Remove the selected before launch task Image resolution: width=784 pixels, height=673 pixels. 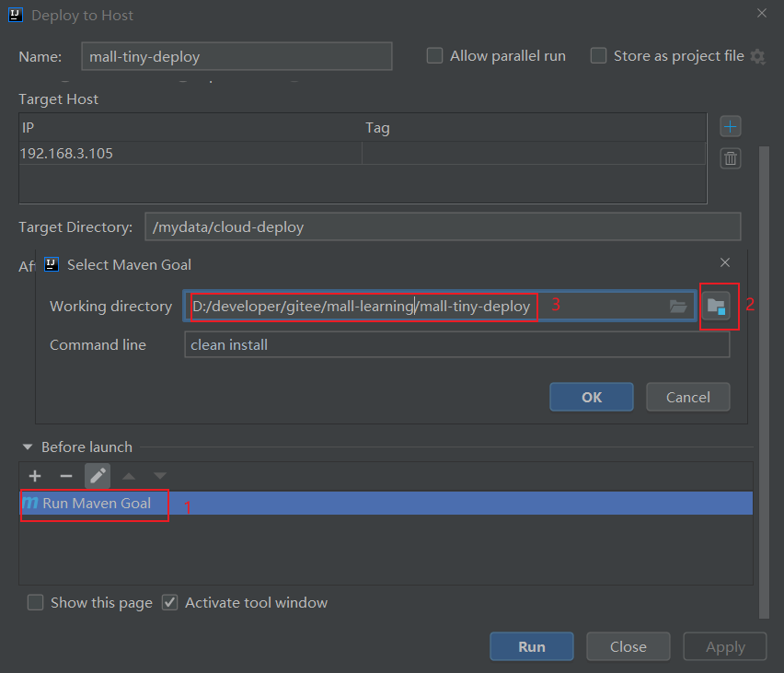coord(65,476)
